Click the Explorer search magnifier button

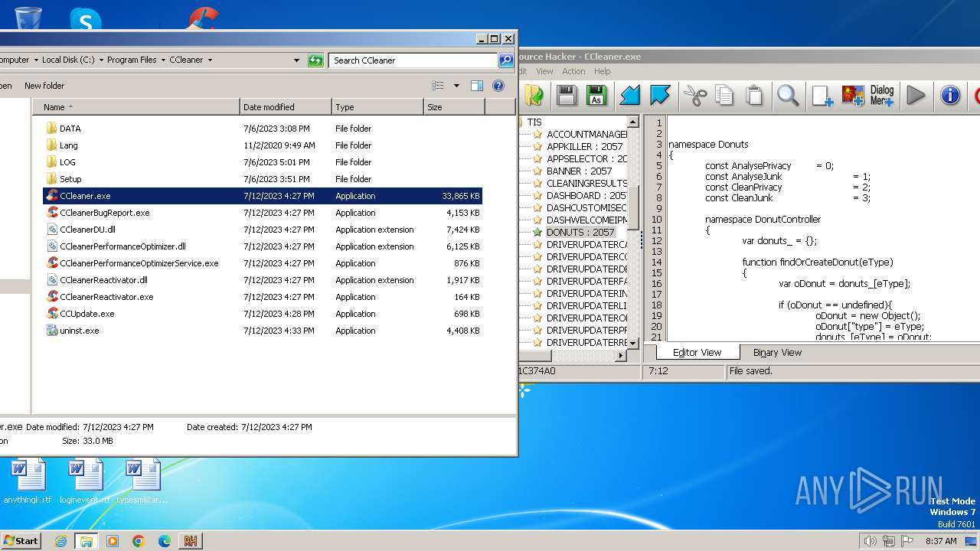(x=506, y=60)
